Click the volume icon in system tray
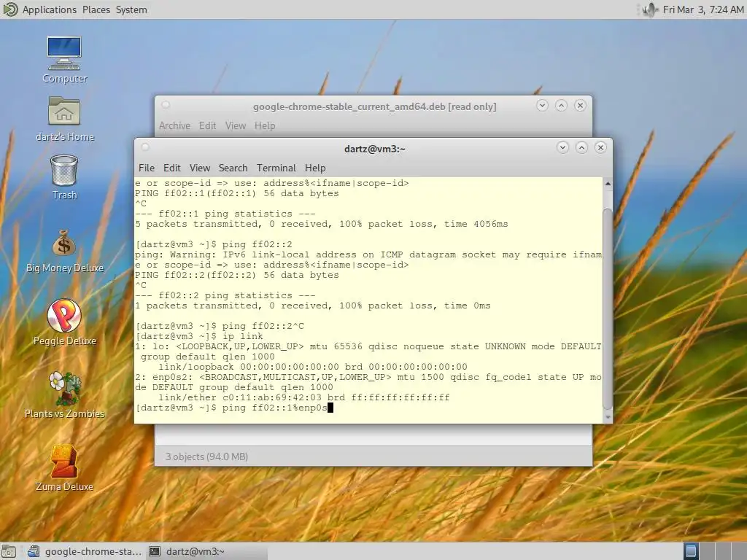The image size is (747, 560). point(649,9)
